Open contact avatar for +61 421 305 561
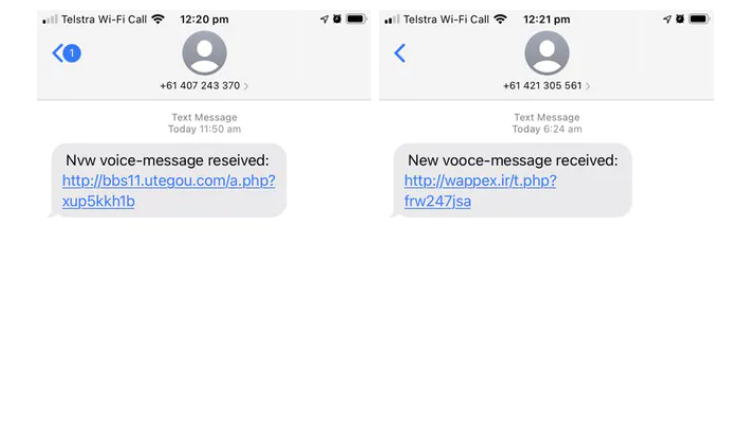The width and height of the screenshot is (750, 424). coord(547,53)
